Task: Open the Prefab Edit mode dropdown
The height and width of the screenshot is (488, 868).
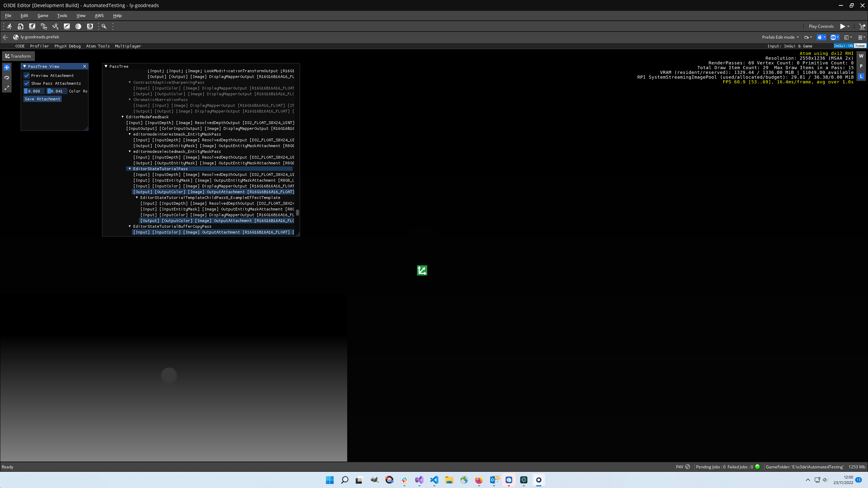Action: pyautogui.click(x=780, y=37)
